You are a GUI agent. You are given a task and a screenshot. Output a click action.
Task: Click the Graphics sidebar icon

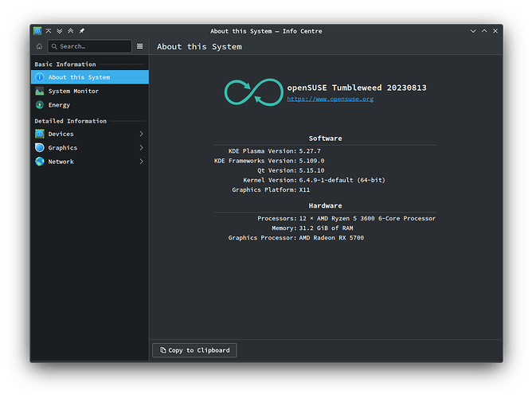click(x=40, y=147)
